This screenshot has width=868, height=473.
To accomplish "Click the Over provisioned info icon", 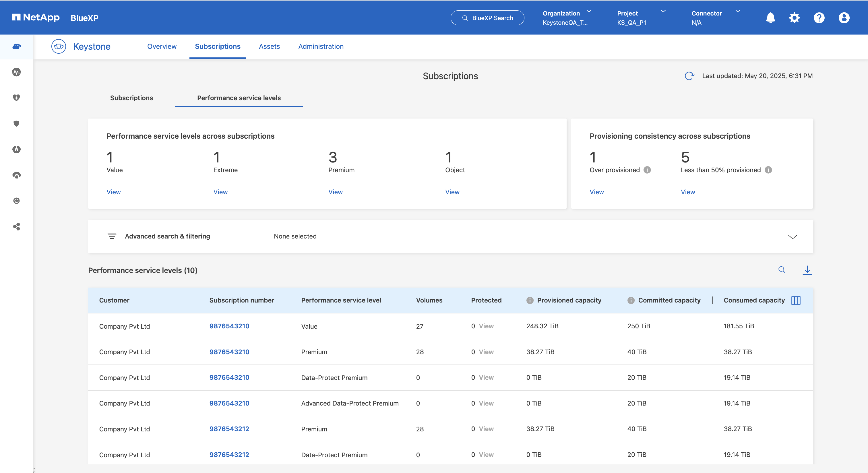I will (647, 170).
